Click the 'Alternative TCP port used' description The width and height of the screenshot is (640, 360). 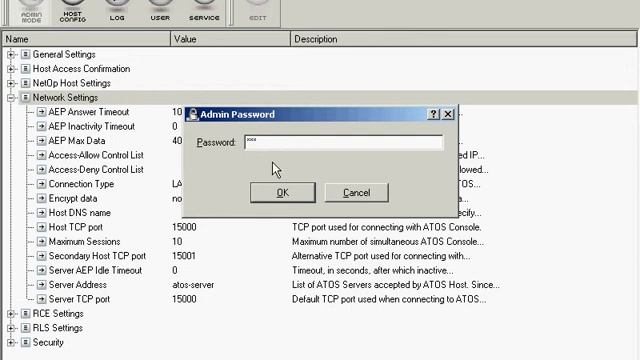pos(381,256)
